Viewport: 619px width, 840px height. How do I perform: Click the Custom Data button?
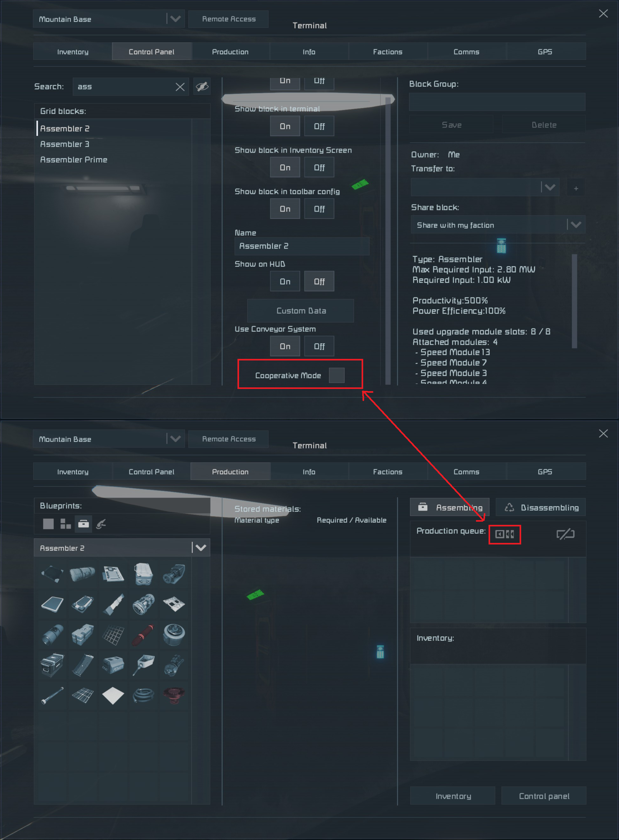pos(300,310)
